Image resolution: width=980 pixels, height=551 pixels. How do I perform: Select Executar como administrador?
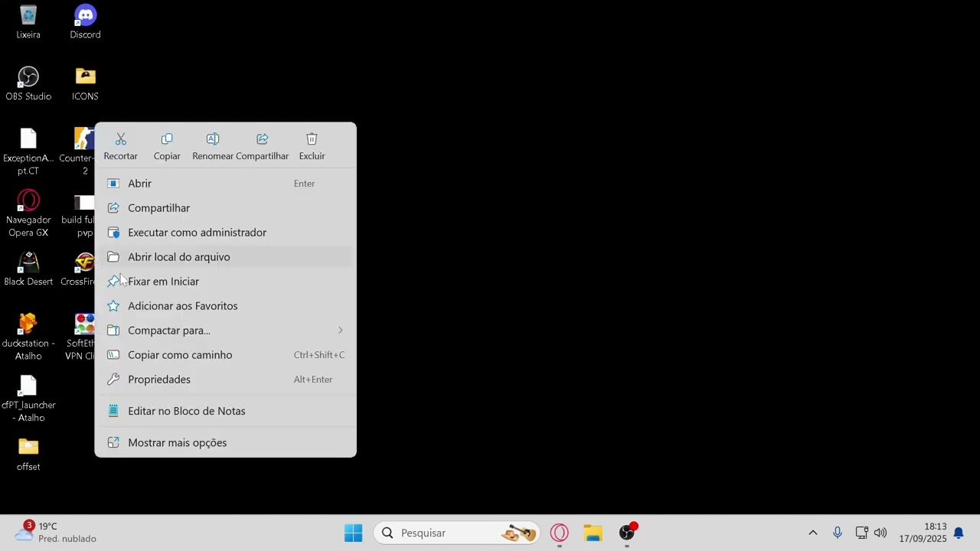click(225, 233)
